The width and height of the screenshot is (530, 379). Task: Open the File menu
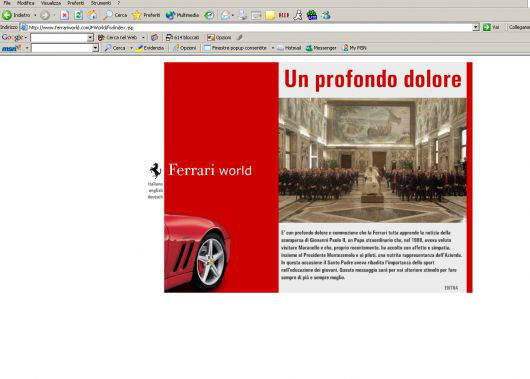click(7, 3)
